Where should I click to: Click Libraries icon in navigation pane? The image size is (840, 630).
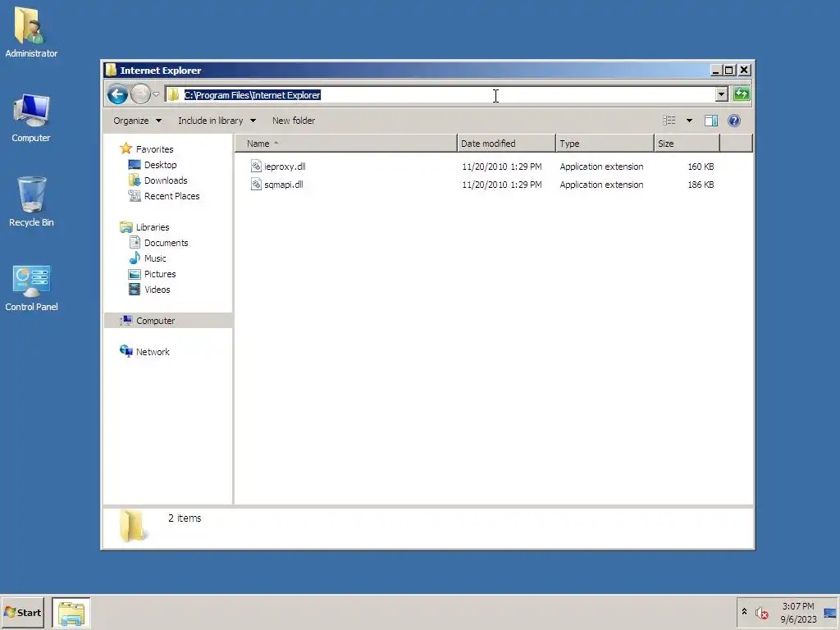click(x=126, y=227)
